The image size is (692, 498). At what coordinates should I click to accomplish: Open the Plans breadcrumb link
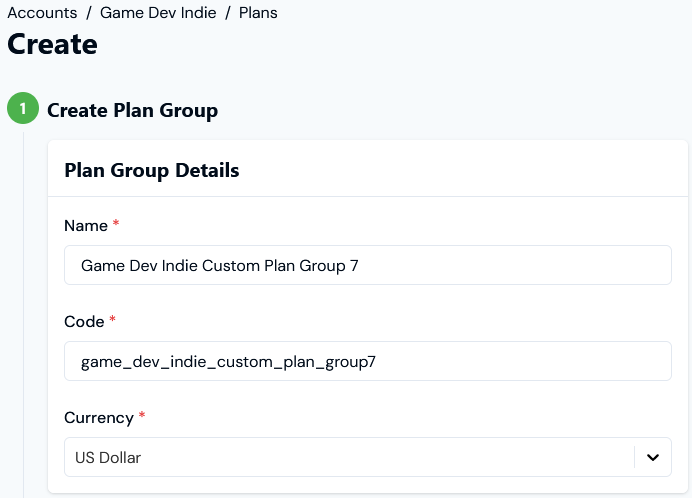pos(258,13)
